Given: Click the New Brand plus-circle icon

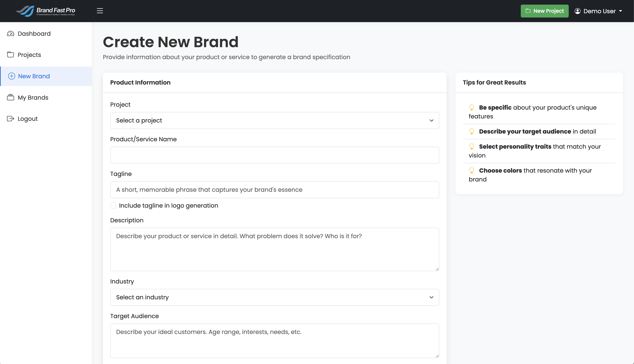Looking at the screenshot, I should pos(11,76).
